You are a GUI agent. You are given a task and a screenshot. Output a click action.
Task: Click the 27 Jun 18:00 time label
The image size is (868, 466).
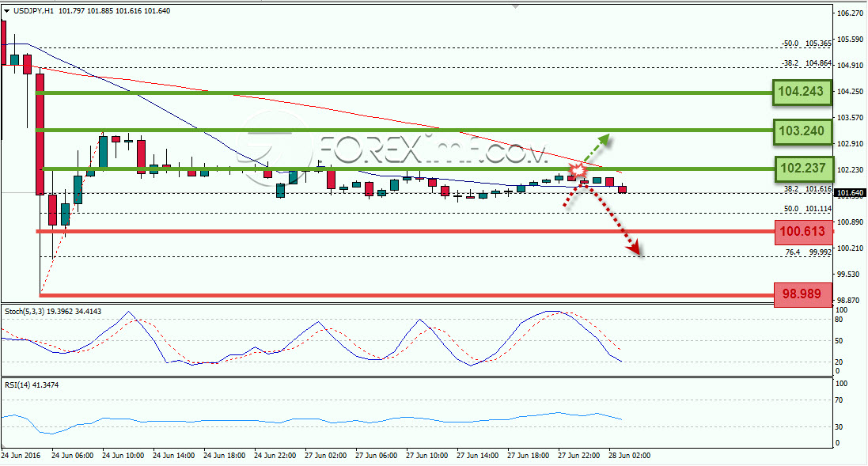point(528,456)
